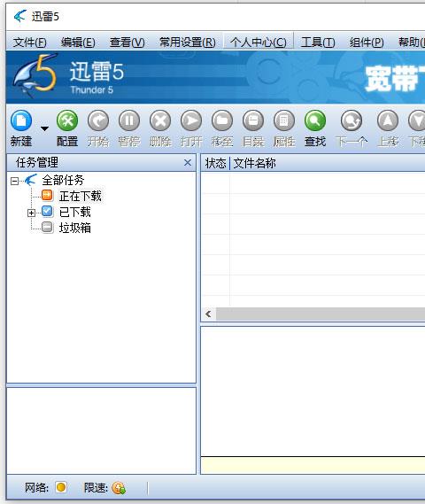Viewport: 425px width, 504px height.
Task: Click the 限速 speed limit icon
Action: pyautogui.click(x=119, y=488)
